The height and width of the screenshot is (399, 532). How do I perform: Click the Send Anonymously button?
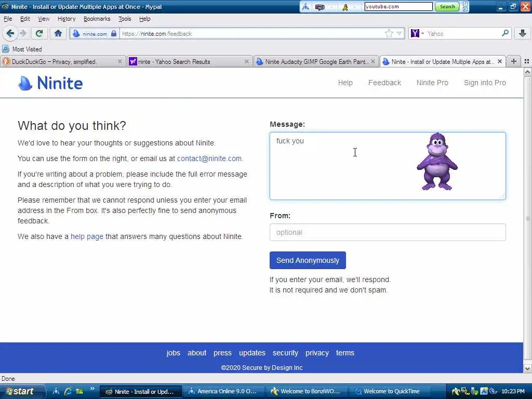pos(308,260)
